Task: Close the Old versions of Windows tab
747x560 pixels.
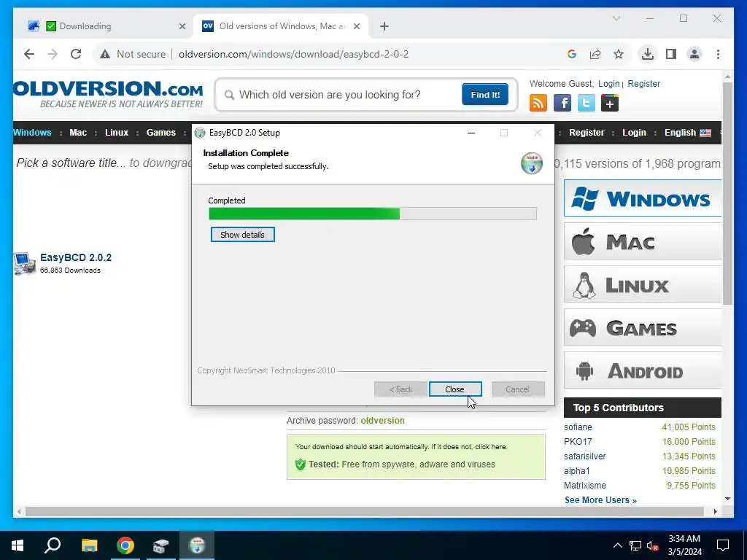Action: click(356, 26)
